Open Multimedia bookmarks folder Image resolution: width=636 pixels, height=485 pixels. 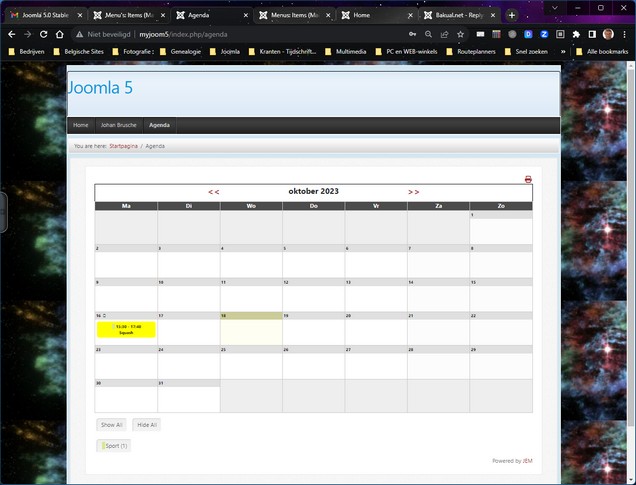[346, 52]
